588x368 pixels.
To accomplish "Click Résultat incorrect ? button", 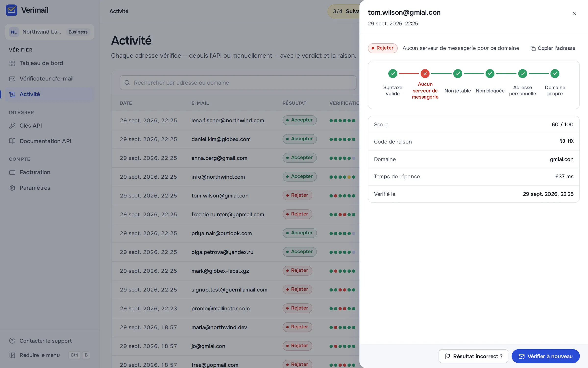I will (473, 356).
